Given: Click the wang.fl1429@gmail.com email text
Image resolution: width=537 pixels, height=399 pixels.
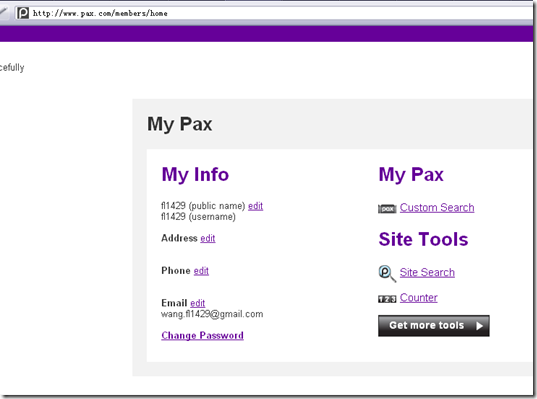Looking at the screenshot, I should (212, 314).
